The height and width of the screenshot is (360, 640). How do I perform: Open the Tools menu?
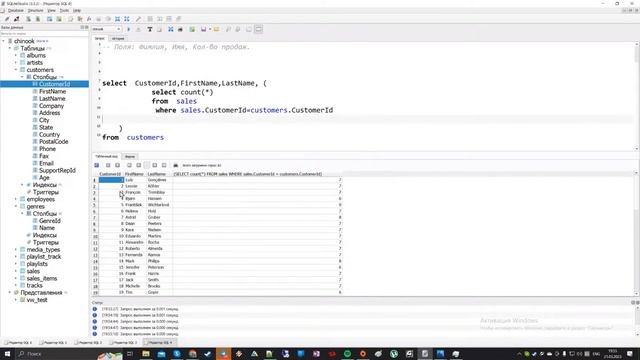tap(64, 10)
